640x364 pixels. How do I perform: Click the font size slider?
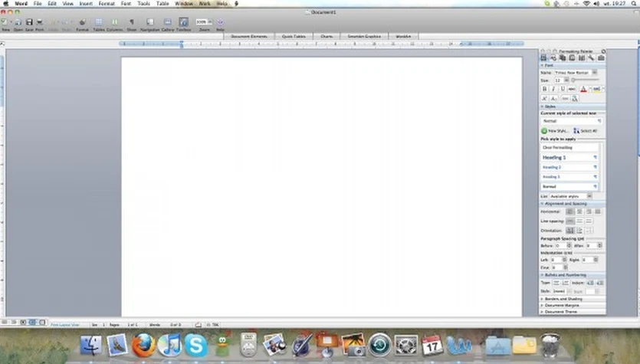pyautogui.click(x=585, y=80)
